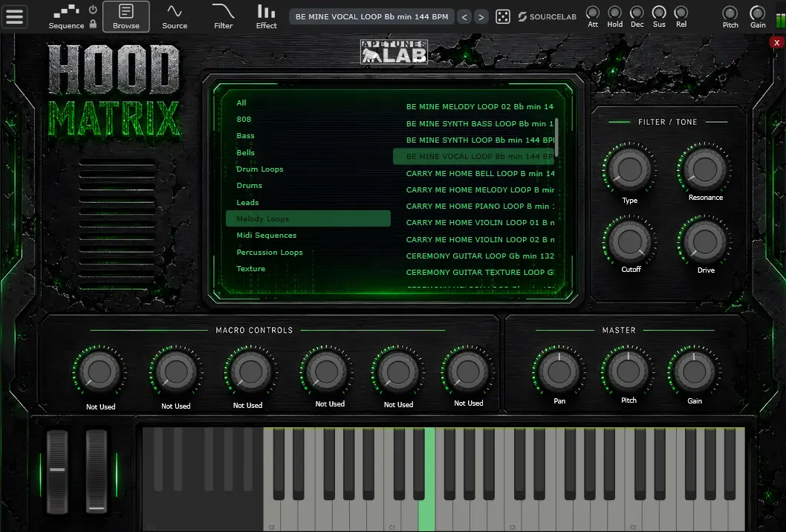Image resolution: width=786 pixels, height=532 pixels.
Task: Load CARRY ME HOME VIOLIN LOOP 02
Action: 474,240
